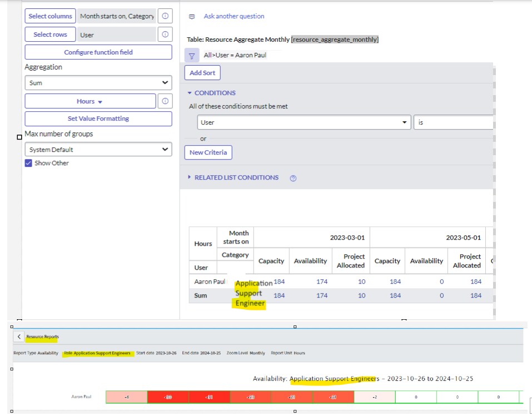Open the Aggregation Sum dropdown
This screenshot has width=532, height=416.
coord(98,83)
